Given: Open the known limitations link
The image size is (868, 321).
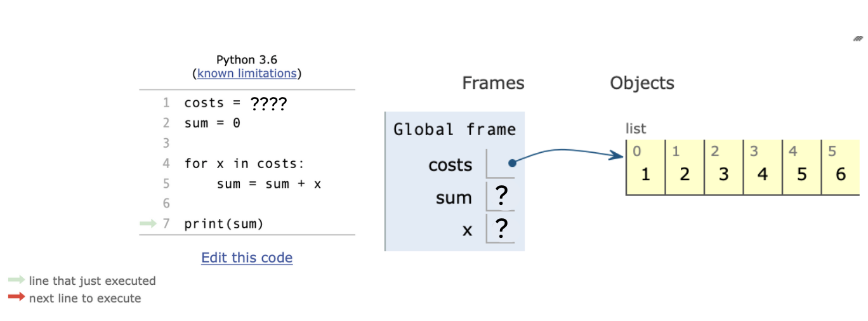Looking at the screenshot, I should (247, 74).
